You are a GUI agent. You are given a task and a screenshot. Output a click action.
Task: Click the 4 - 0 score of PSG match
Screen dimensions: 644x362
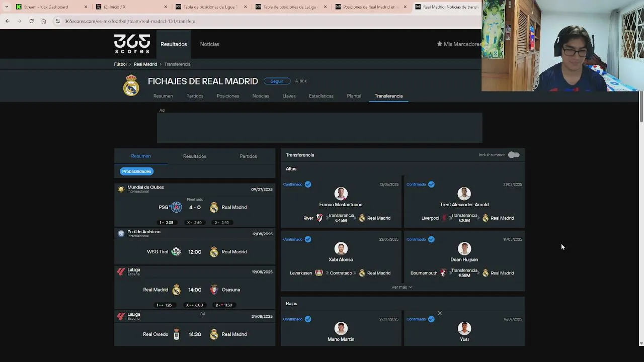pos(195,207)
